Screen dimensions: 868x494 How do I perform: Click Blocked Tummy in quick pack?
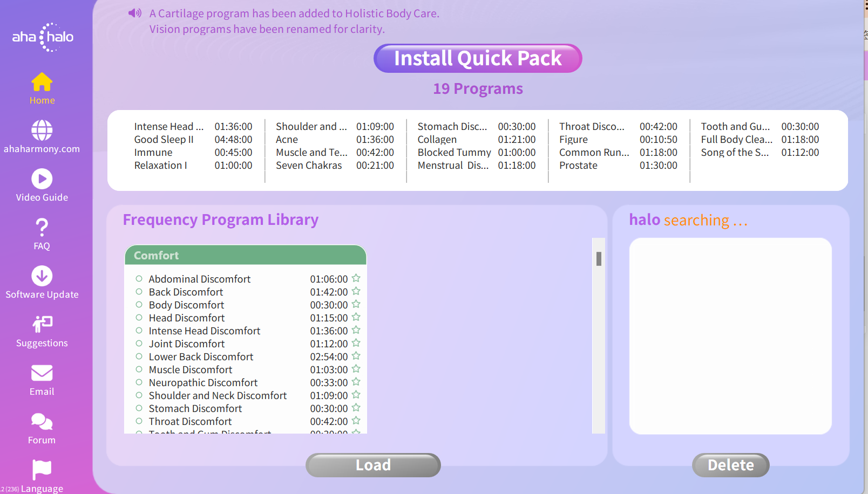[455, 153]
